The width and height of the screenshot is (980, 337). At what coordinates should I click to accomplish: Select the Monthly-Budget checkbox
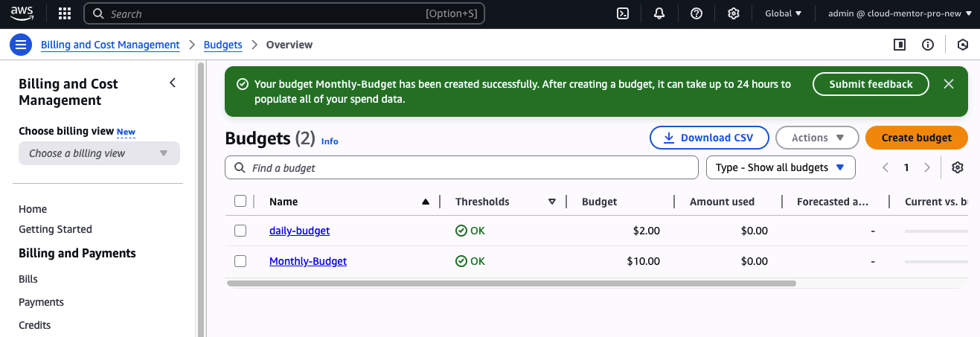click(240, 261)
